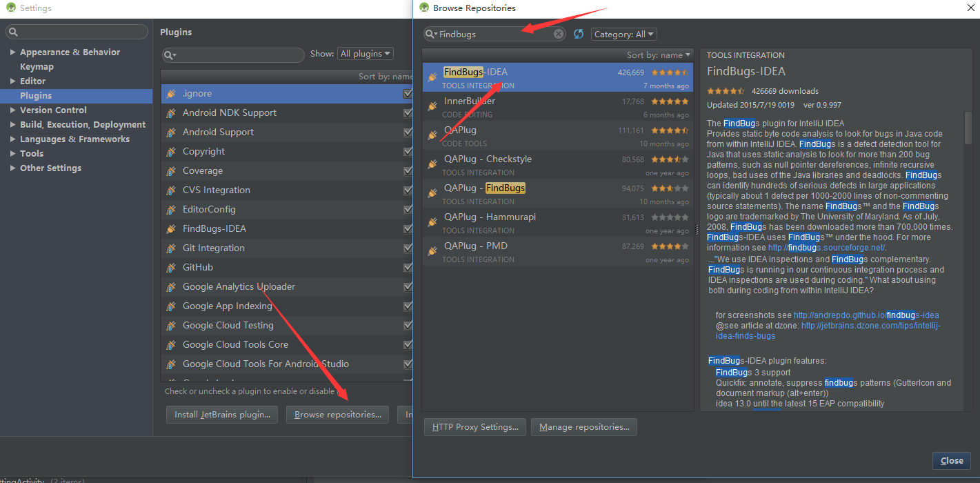
Task: Click the plugin icon beside QAPlug - FindBugs
Action: [x=432, y=193]
